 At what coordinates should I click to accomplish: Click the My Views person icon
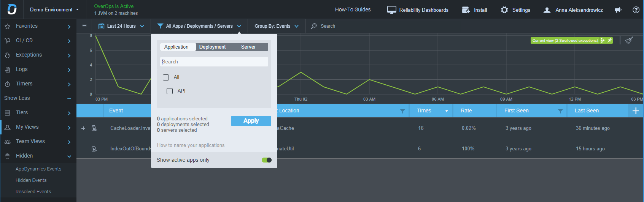[x=7, y=127]
